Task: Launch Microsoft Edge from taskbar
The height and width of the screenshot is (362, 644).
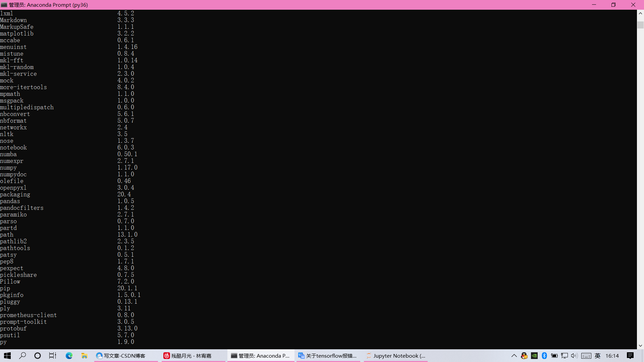Action: [x=69, y=356]
